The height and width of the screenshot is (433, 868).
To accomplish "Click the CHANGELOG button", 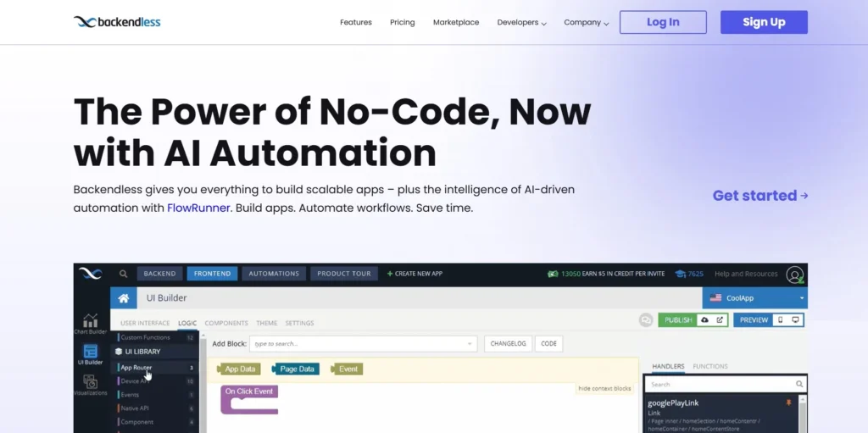I will [509, 343].
